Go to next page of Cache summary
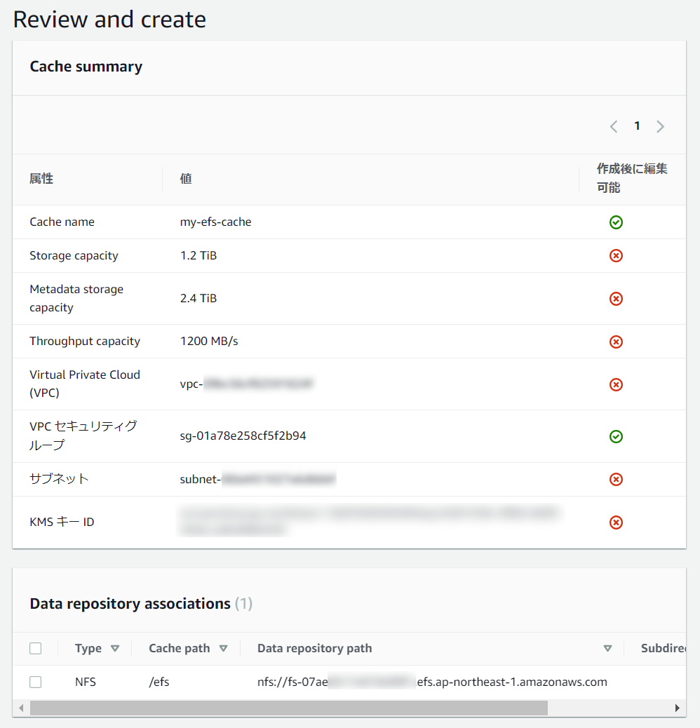700x728 pixels. click(661, 126)
